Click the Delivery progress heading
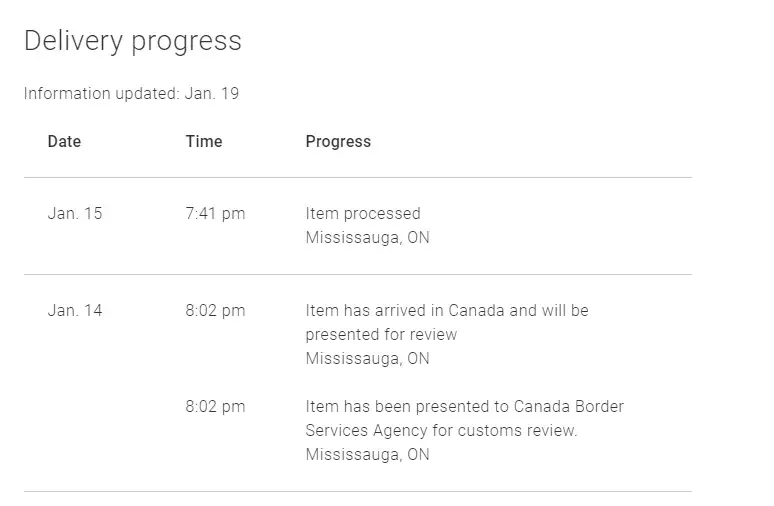The height and width of the screenshot is (506, 774). 132,41
